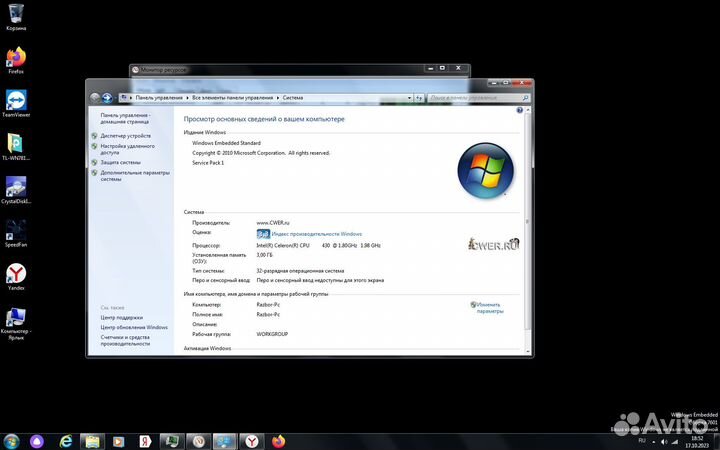Expand the arrow after 'Панель управления' breadcrumb

[x=186, y=98]
